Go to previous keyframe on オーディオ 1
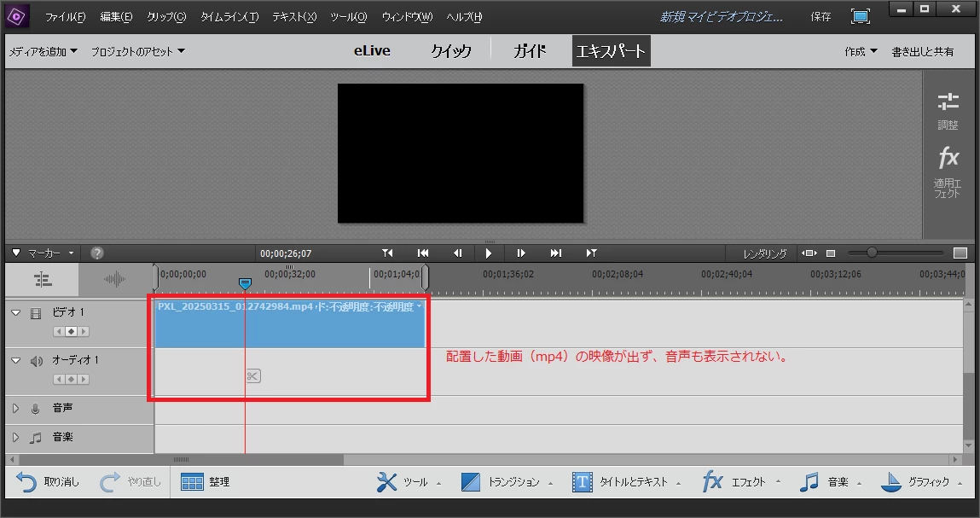This screenshot has width=980, height=518. pyautogui.click(x=59, y=379)
